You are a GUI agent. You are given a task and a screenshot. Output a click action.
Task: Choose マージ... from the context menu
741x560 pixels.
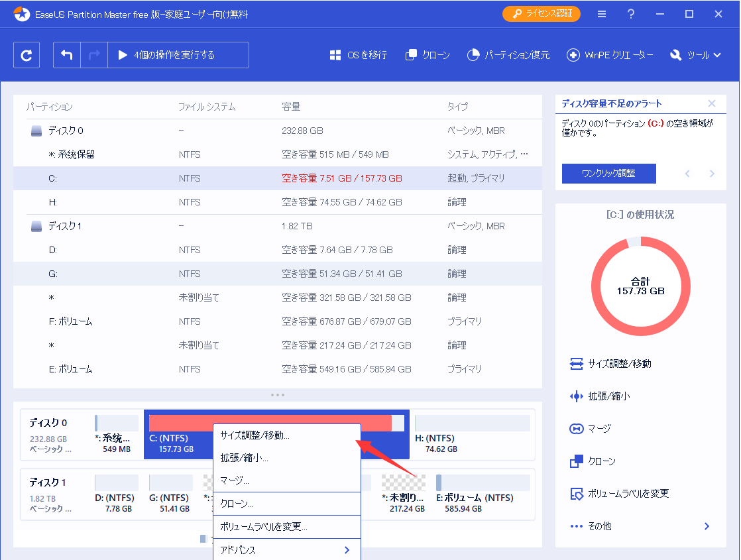pyautogui.click(x=287, y=480)
